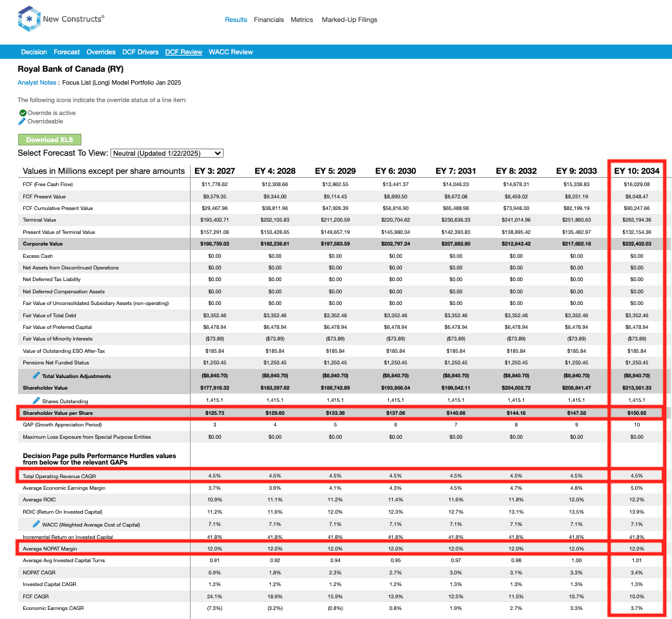This screenshot has height=619, width=672.
Task: Click the Excess Cash row label
Action: [x=37, y=256]
